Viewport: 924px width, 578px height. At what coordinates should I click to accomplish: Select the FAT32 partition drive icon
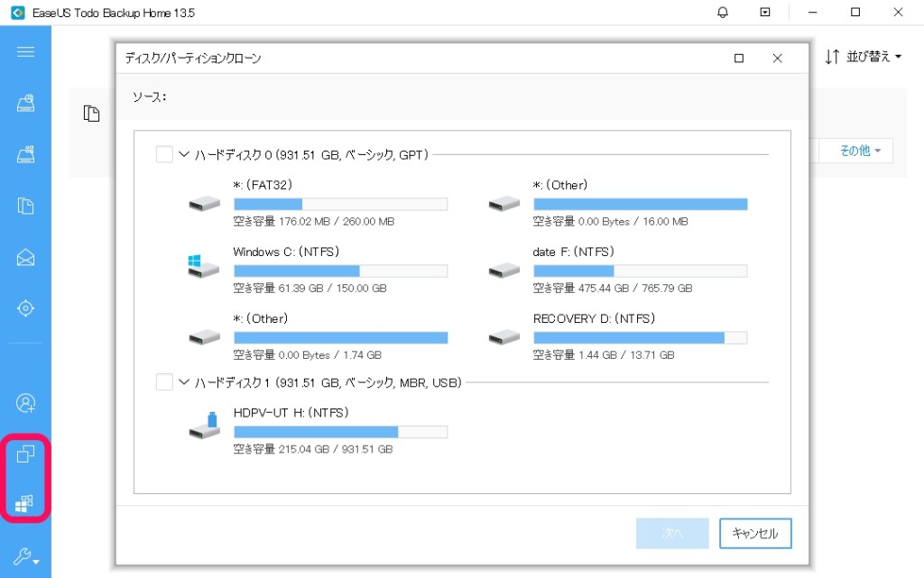[x=205, y=204]
